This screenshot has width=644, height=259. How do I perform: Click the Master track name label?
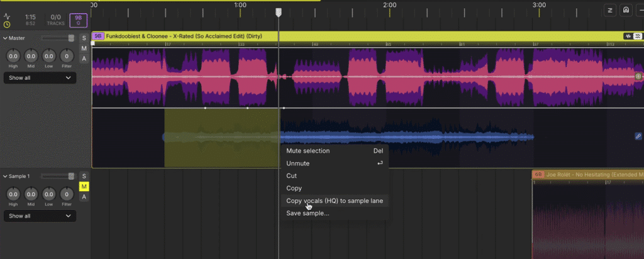pos(17,38)
